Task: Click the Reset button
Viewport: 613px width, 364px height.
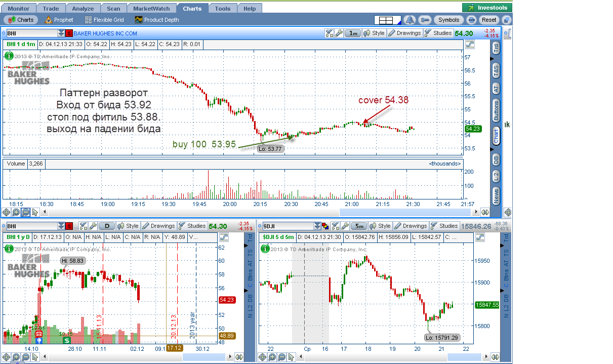Action: (x=489, y=20)
